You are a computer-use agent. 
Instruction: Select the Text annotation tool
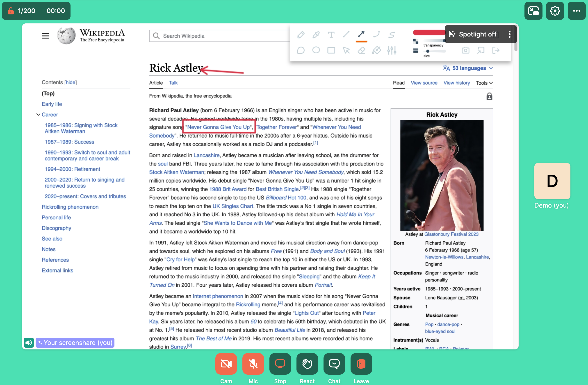coord(331,35)
